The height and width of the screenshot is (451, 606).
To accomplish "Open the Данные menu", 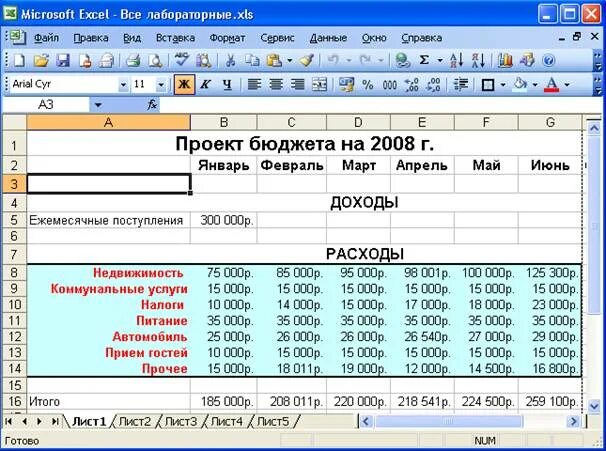I will click(328, 38).
